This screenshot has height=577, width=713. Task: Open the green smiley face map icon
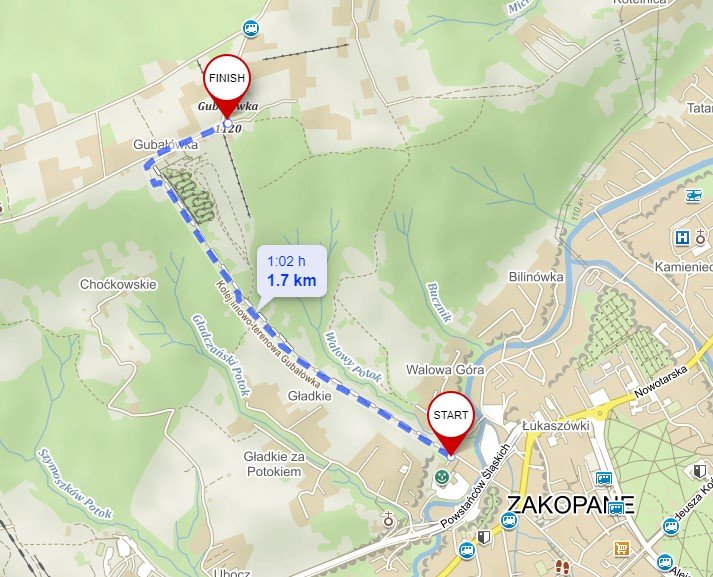[x=442, y=477]
